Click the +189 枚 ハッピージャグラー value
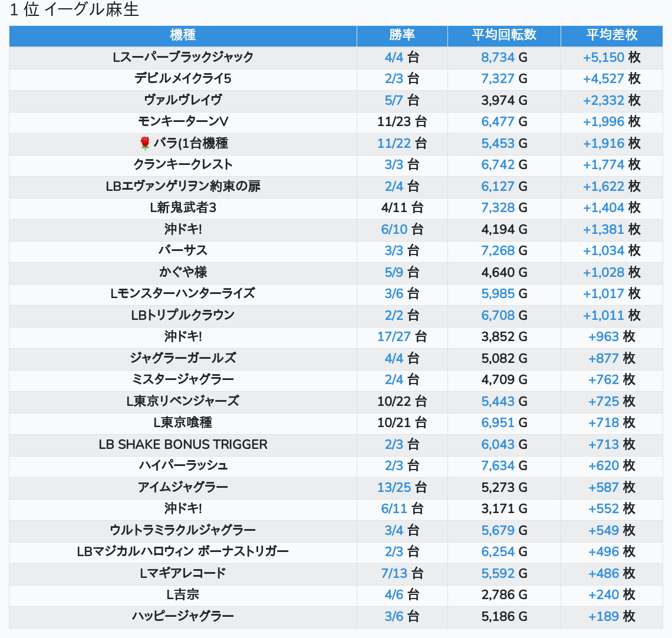This screenshot has height=638, width=672. tap(604, 616)
